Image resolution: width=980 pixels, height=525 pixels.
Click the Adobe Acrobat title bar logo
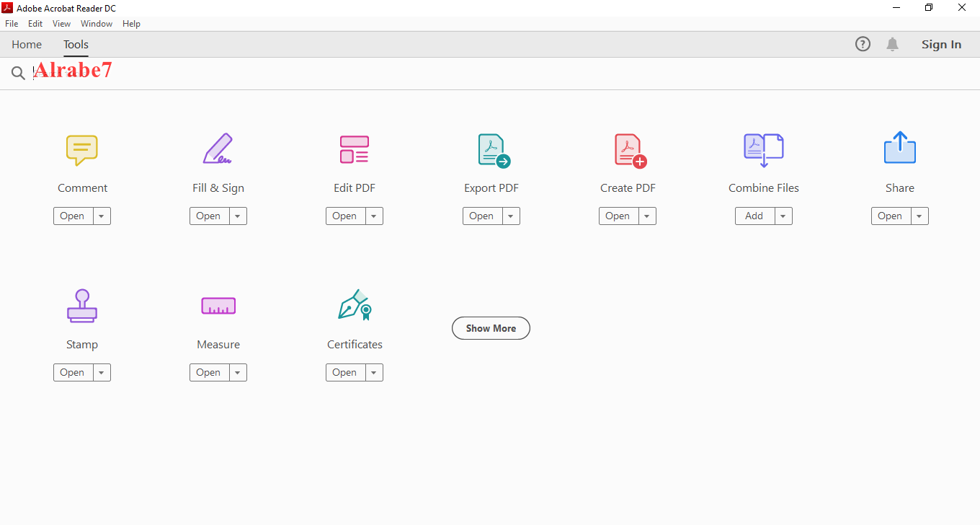point(9,8)
